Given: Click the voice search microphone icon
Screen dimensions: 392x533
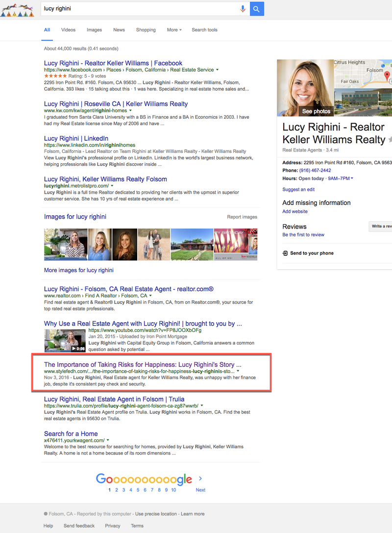Looking at the screenshot, I should [243, 9].
